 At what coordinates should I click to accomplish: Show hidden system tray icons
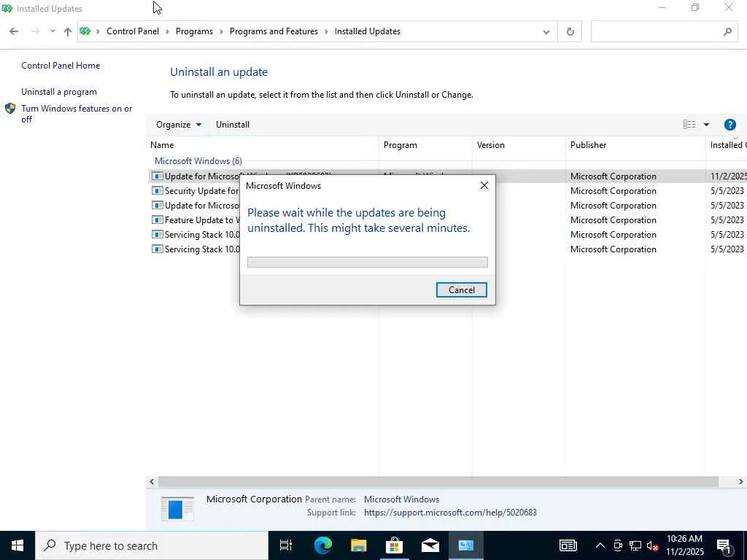pos(600,545)
